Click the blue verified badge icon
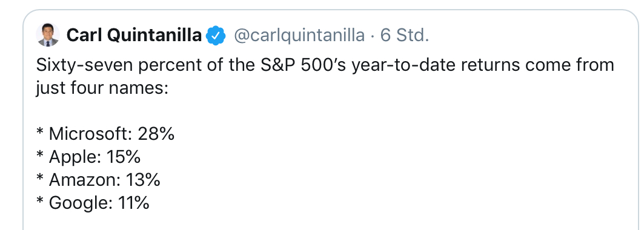The height and width of the screenshot is (230, 644). tap(216, 36)
